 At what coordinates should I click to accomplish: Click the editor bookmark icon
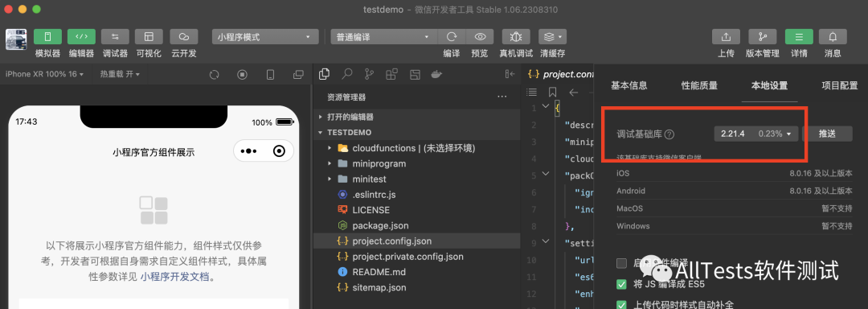pos(552,92)
